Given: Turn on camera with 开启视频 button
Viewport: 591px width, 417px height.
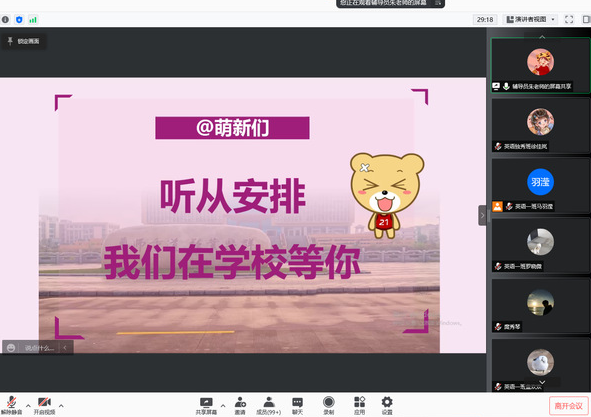Looking at the screenshot, I should pos(44,406).
